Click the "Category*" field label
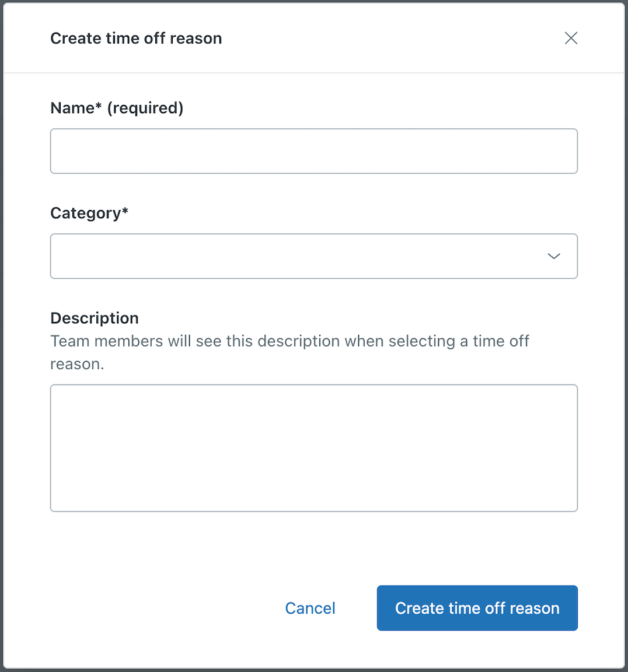Image resolution: width=628 pixels, height=672 pixels. pos(85,213)
